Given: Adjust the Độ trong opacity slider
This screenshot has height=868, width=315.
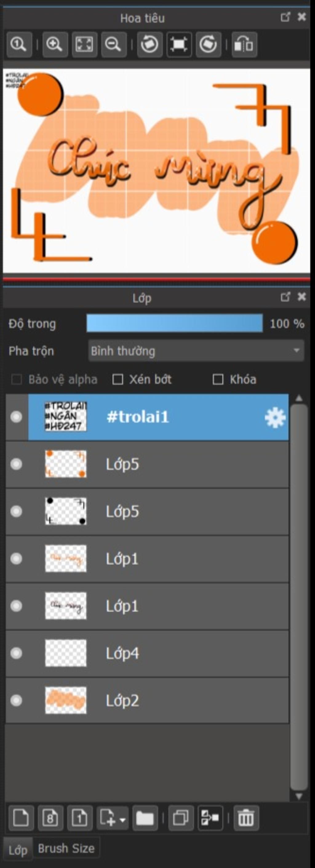Looking at the screenshot, I should [175, 323].
